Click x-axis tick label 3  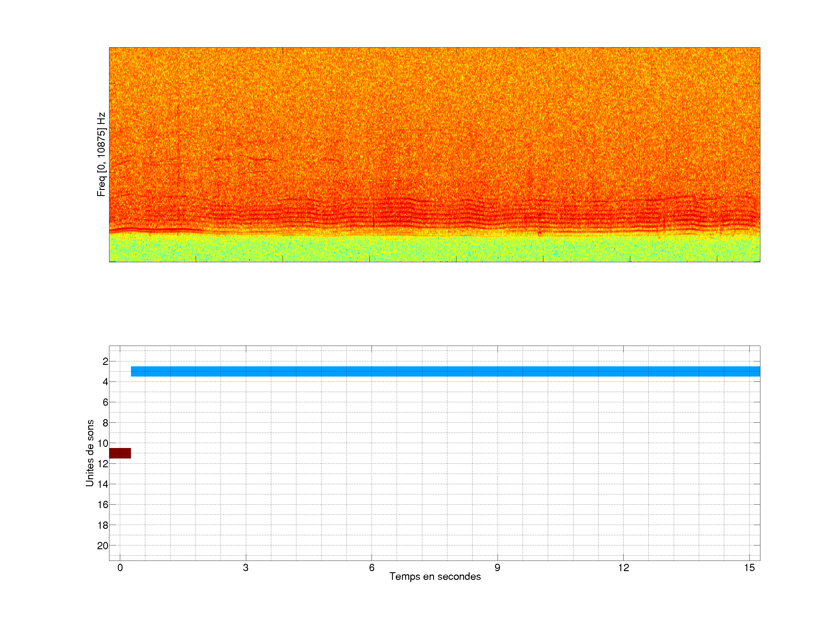point(246,568)
